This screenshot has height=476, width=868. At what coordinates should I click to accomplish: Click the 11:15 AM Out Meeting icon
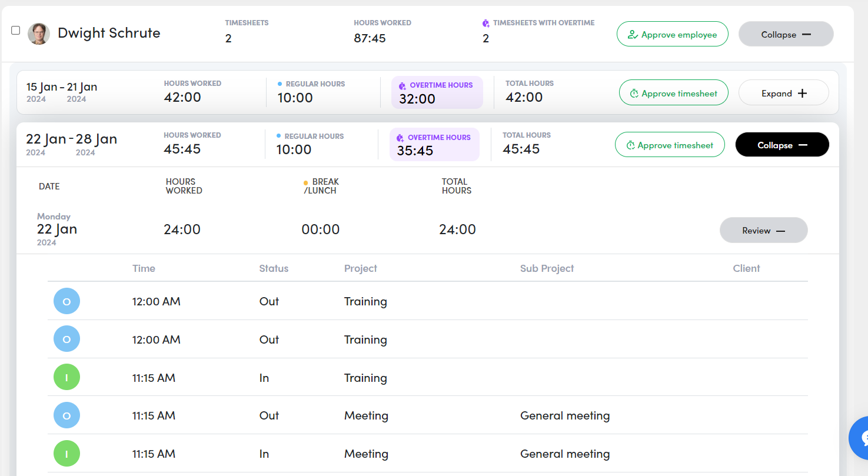(66, 415)
